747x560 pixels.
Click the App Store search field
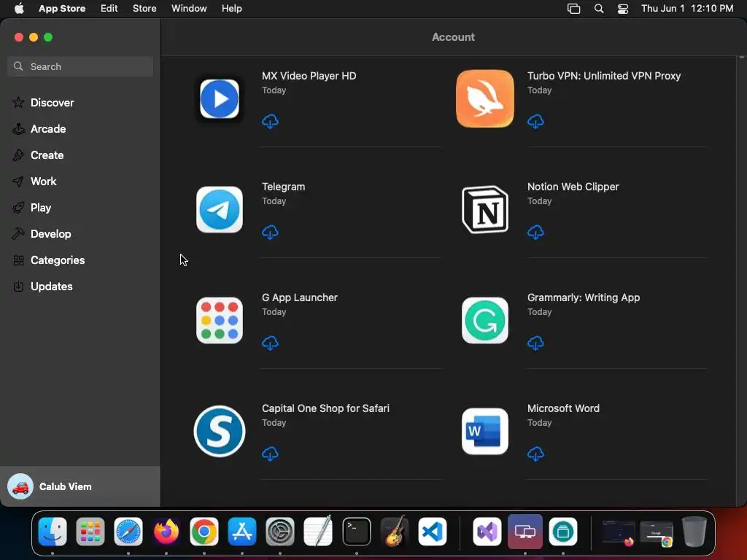[x=80, y=66]
